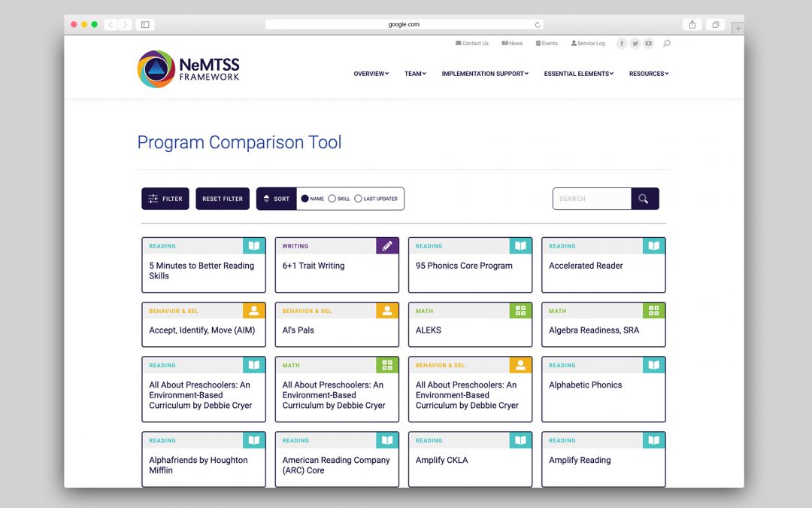
Task: Open the 95 Phonics Core Program card
Action: click(470, 265)
